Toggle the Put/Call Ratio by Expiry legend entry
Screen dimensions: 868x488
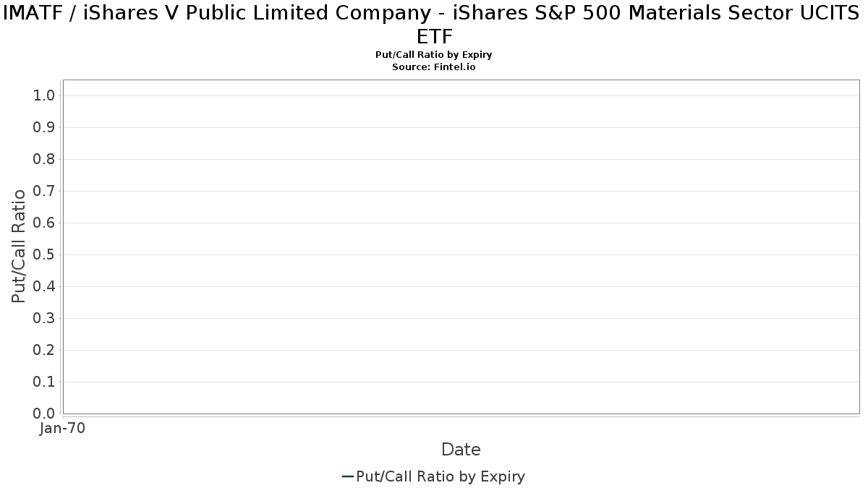[x=441, y=476]
